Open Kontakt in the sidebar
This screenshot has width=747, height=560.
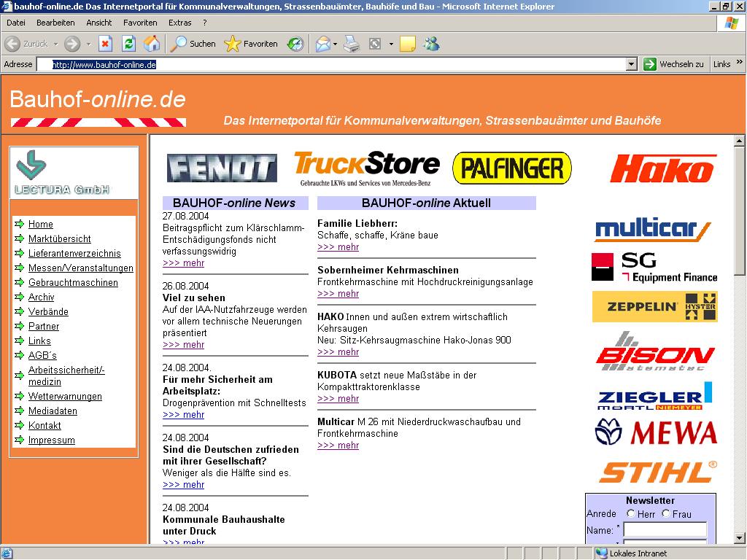[x=44, y=425]
